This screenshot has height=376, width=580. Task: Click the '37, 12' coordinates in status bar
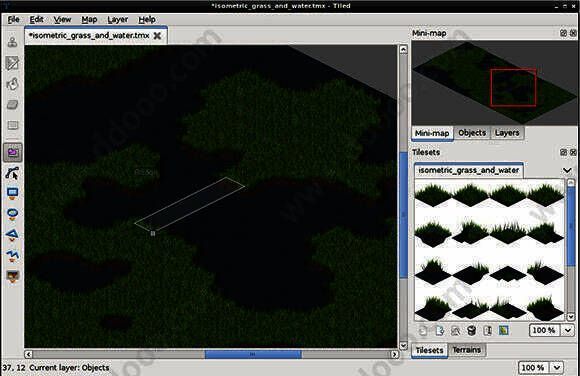13,368
